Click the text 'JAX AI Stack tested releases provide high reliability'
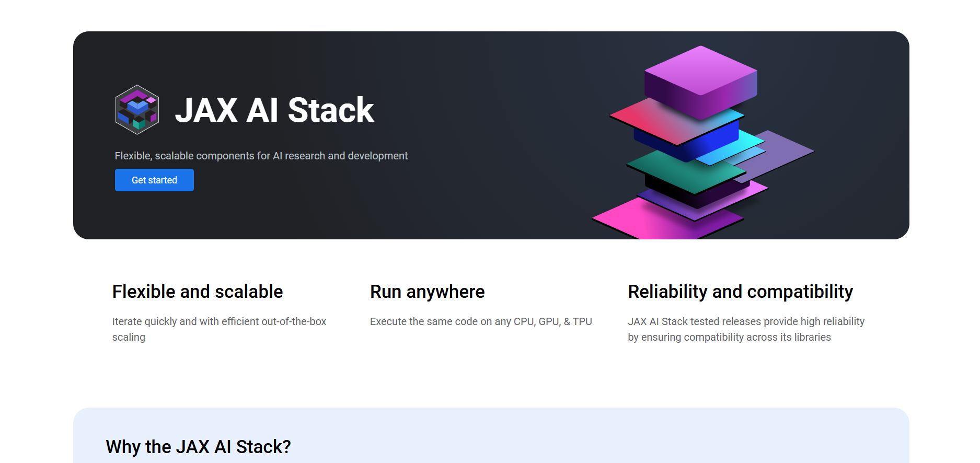Image resolution: width=980 pixels, height=463 pixels. pos(746,321)
